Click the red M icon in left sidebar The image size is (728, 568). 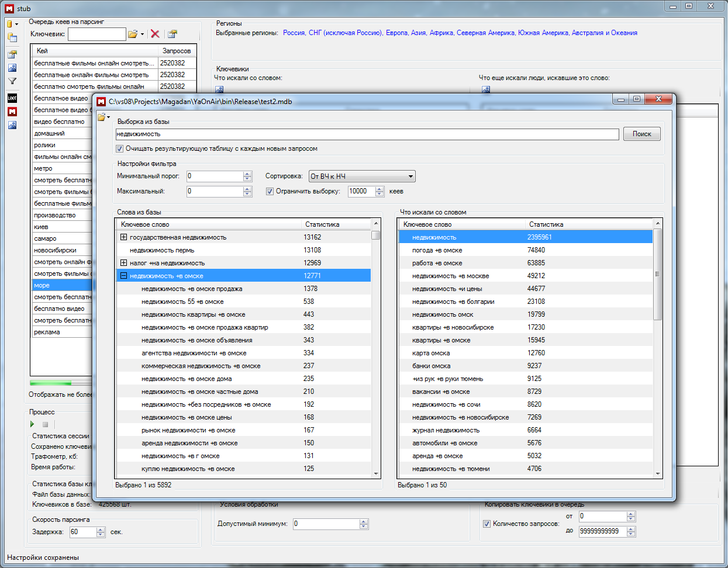point(12,112)
